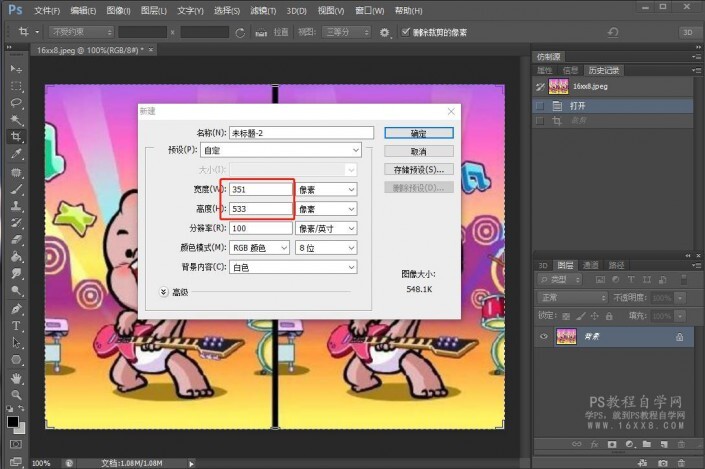Choose the Zoom magnifier tool
Screen dimensions: 705x469
(16, 395)
